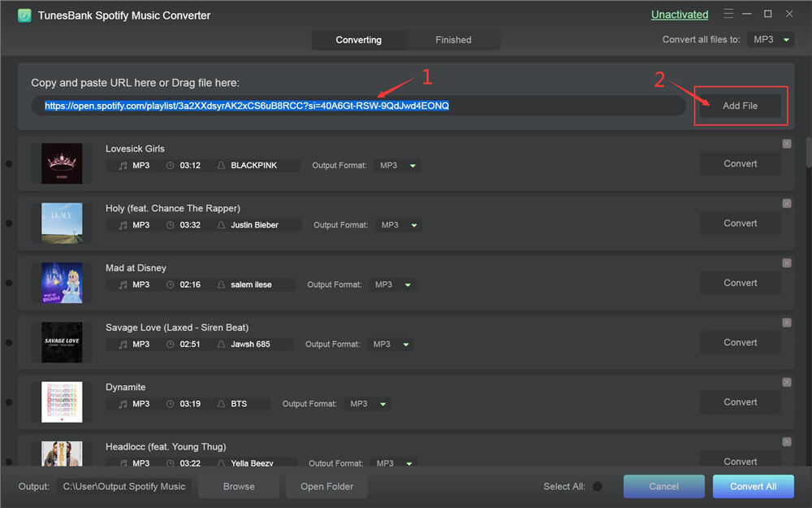Convert the Lovesick Girls track
The image size is (812, 508).
[x=740, y=164]
